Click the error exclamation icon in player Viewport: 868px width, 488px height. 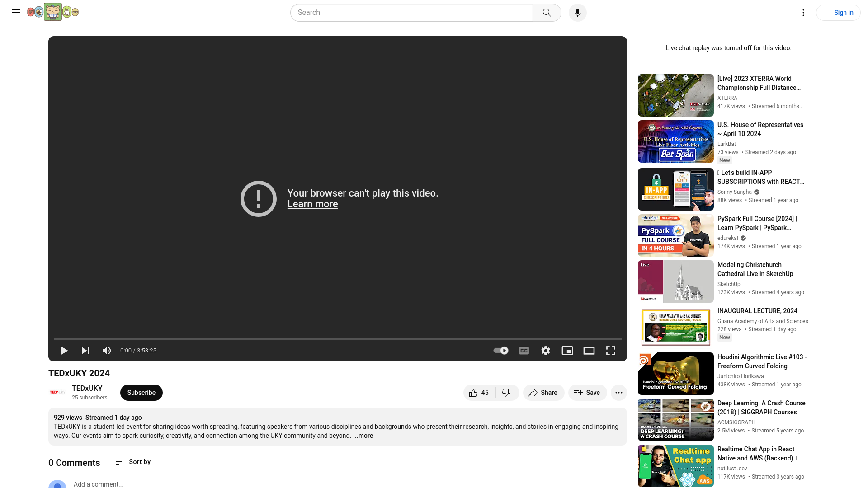tap(259, 199)
